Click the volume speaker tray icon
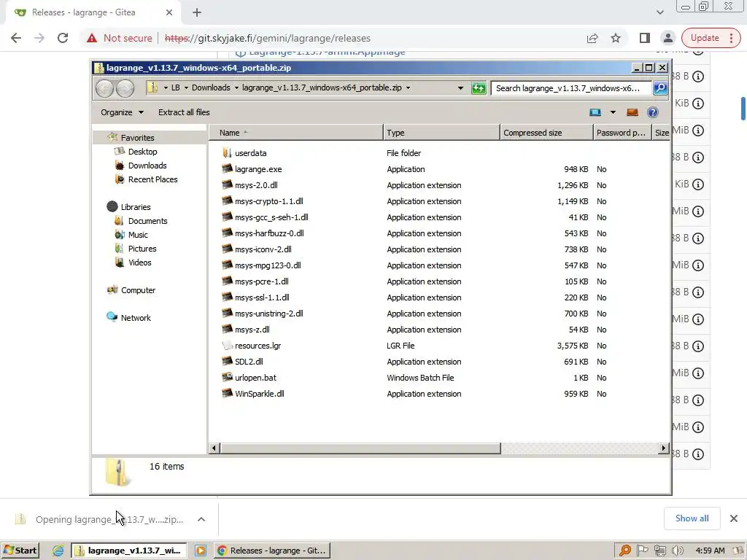Screen dimensions: 747x560 [677, 551]
